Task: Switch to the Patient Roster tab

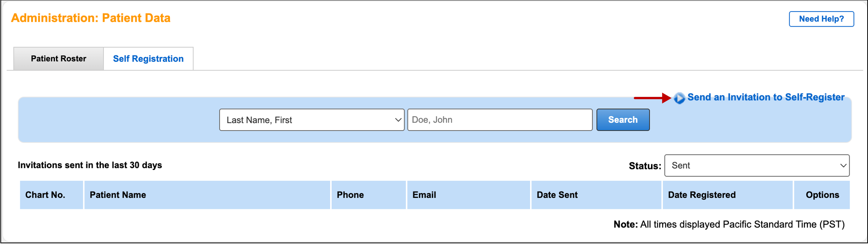Action: (x=58, y=58)
